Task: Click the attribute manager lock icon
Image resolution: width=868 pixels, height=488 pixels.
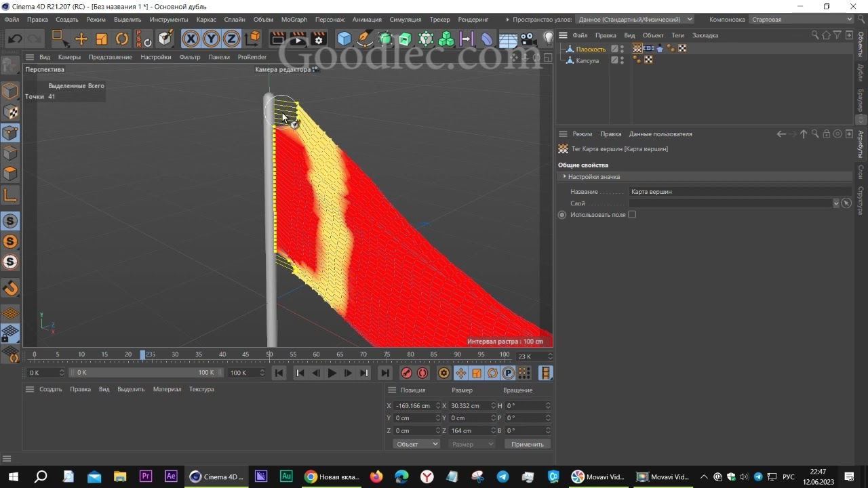Action: coord(827,134)
